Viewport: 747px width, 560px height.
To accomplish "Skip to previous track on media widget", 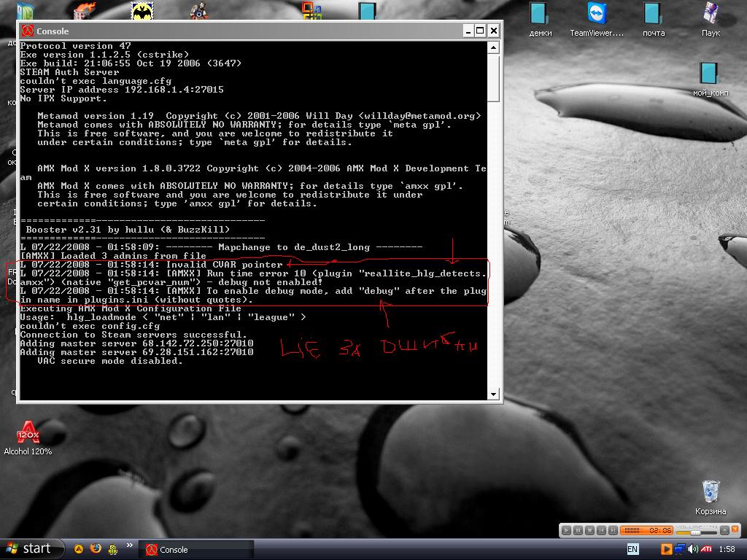I will 601,530.
